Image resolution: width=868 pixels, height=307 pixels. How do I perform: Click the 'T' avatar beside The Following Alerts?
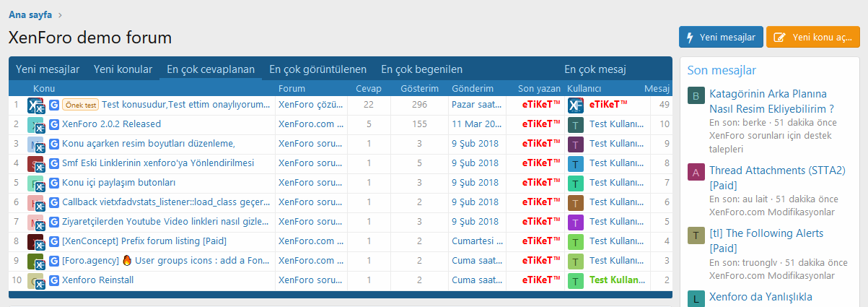tap(696, 235)
